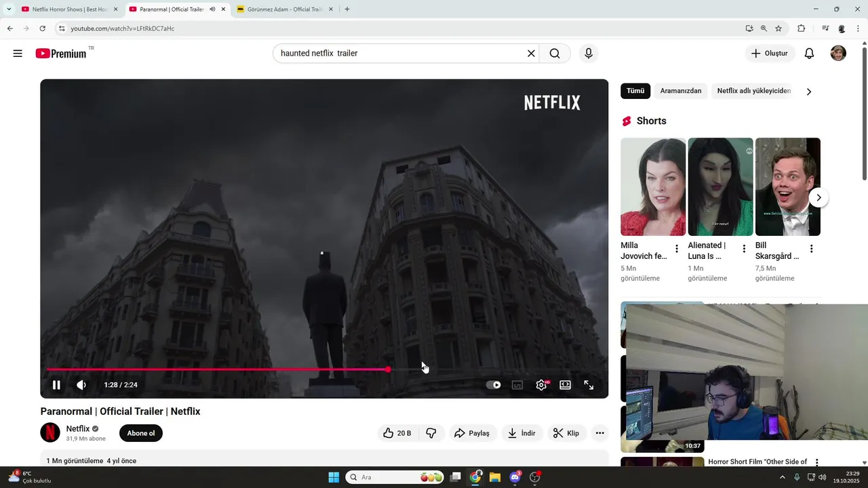Seek on the red progress bar
Viewport: 868px width, 488px height.
pos(324,369)
